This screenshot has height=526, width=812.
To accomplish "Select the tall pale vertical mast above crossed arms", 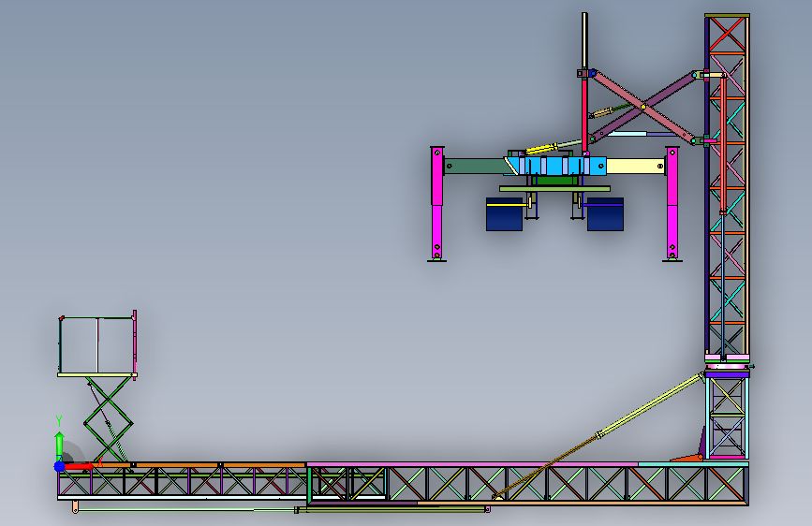I will (584, 41).
